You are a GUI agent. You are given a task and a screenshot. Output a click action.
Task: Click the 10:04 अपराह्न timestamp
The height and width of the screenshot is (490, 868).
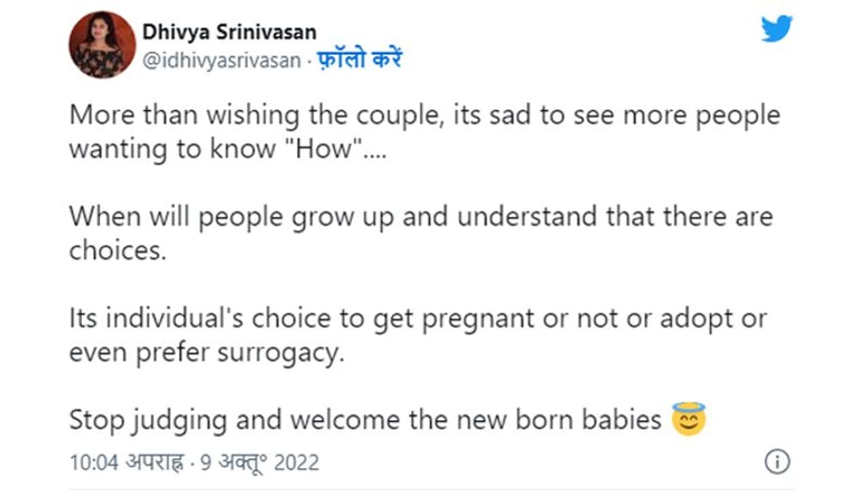click(x=127, y=463)
